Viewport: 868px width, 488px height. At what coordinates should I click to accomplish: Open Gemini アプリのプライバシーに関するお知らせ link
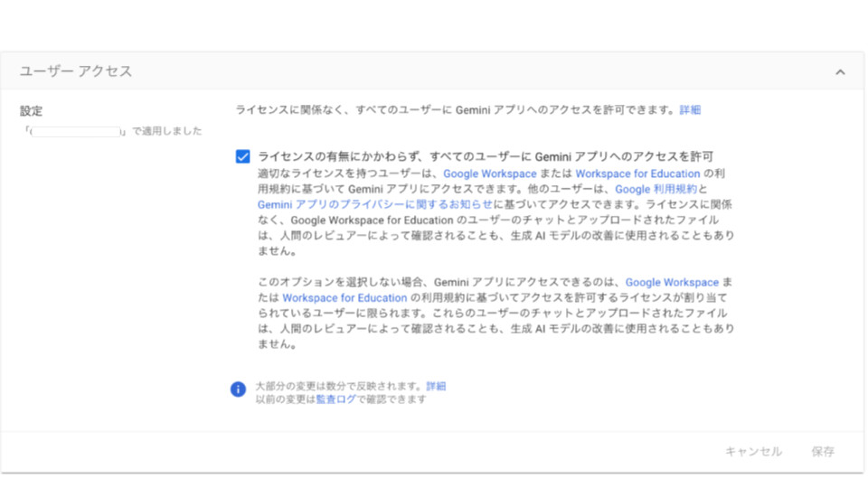point(374,205)
